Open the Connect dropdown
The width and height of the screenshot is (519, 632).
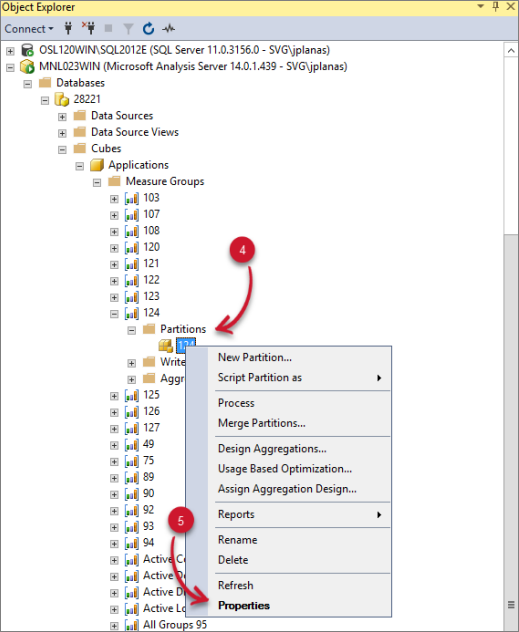[x=29, y=29]
